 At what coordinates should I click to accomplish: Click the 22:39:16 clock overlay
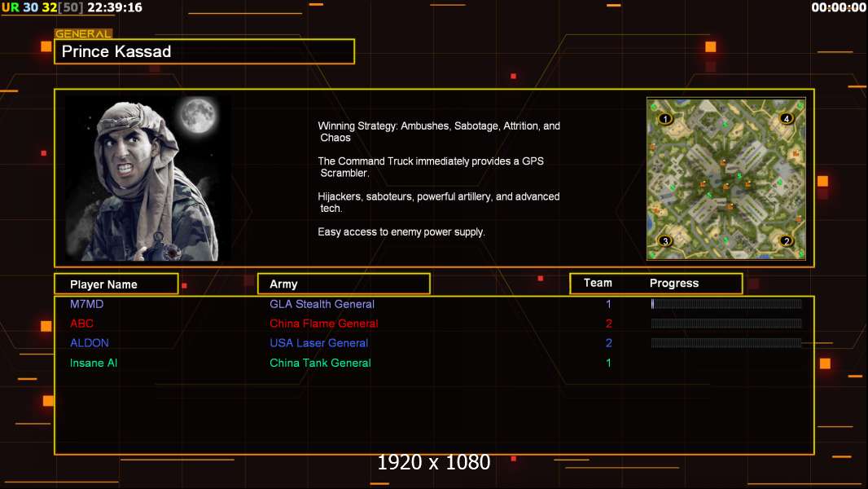click(x=115, y=7)
